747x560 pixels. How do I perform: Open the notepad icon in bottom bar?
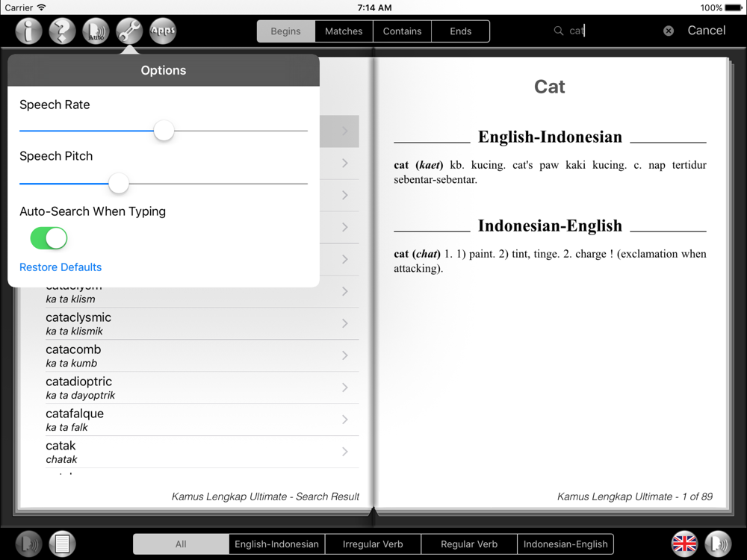click(63, 544)
